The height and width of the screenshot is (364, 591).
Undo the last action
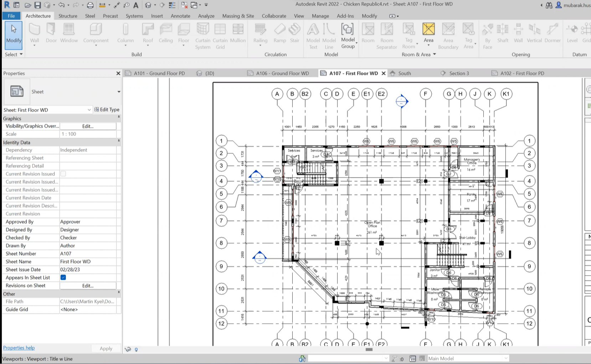coord(61,5)
